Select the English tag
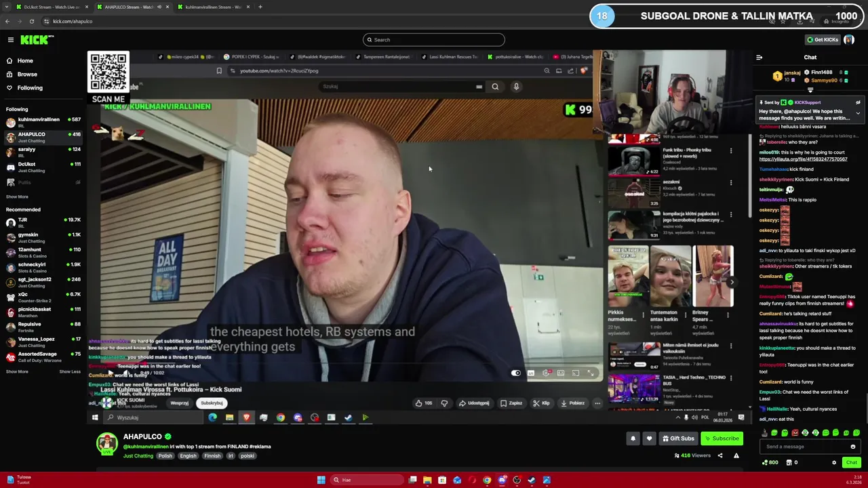 (x=188, y=456)
